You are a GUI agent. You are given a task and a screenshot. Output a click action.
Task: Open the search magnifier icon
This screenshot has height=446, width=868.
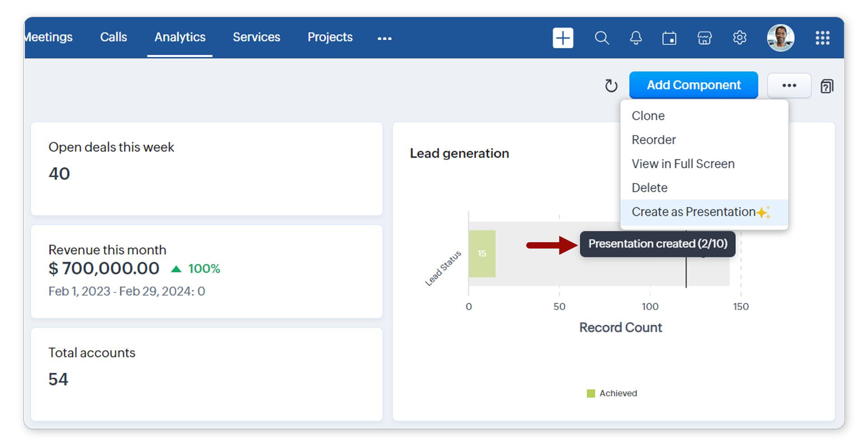[601, 38]
